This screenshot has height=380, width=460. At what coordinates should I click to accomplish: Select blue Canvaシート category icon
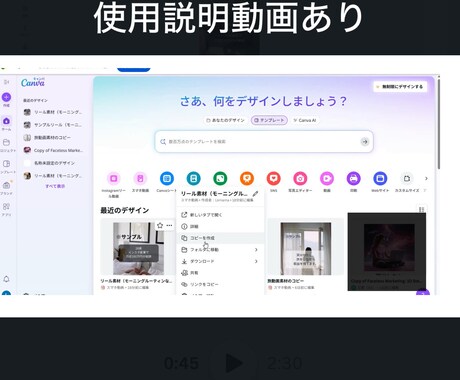point(167,179)
